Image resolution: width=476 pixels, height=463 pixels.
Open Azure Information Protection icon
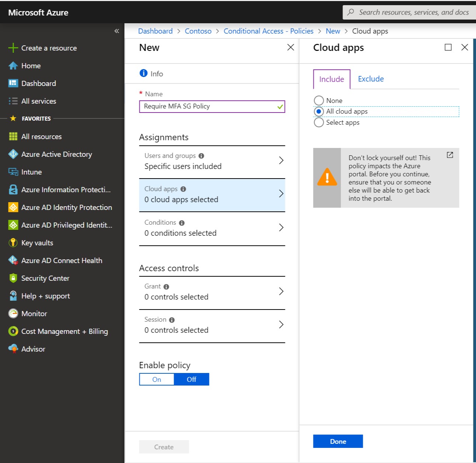coord(13,190)
